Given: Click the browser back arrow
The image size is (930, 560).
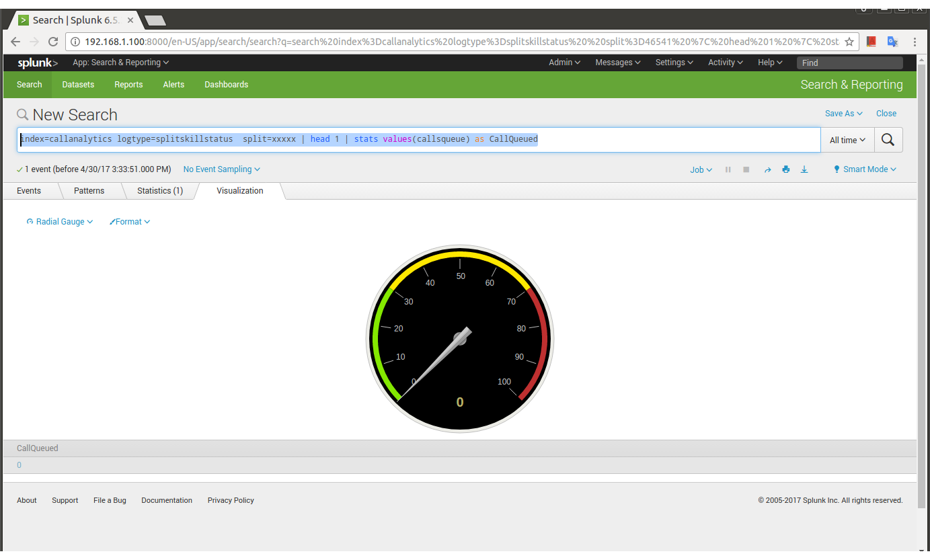Looking at the screenshot, I should [15, 42].
